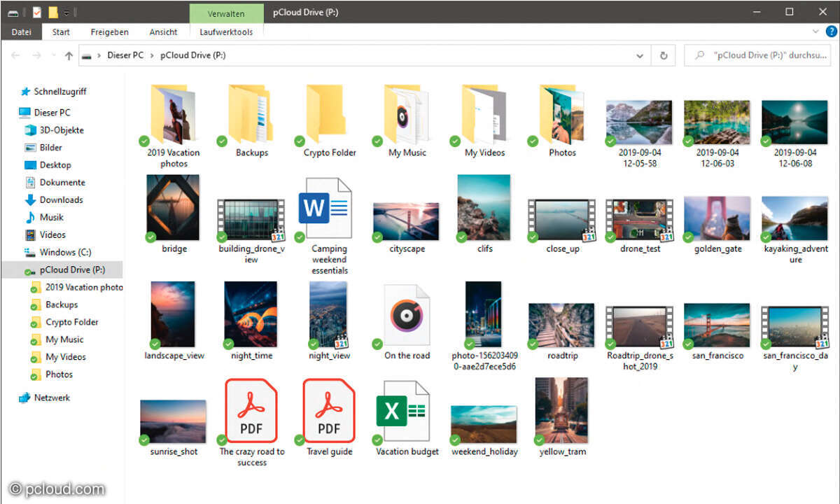The width and height of the screenshot is (840, 504).
Task: Select the Freigeben ribbon tab
Action: coord(109,32)
